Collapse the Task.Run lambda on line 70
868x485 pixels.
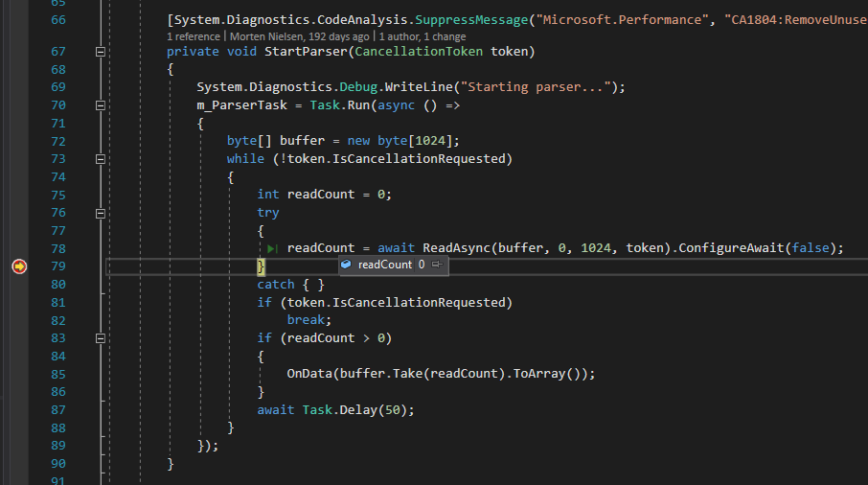click(x=101, y=105)
